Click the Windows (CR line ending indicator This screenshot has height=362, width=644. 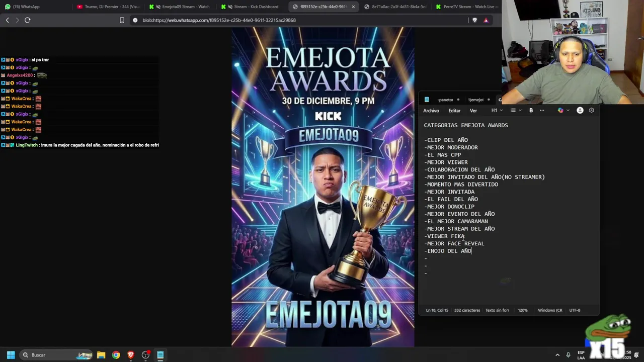tap(550, 310)
